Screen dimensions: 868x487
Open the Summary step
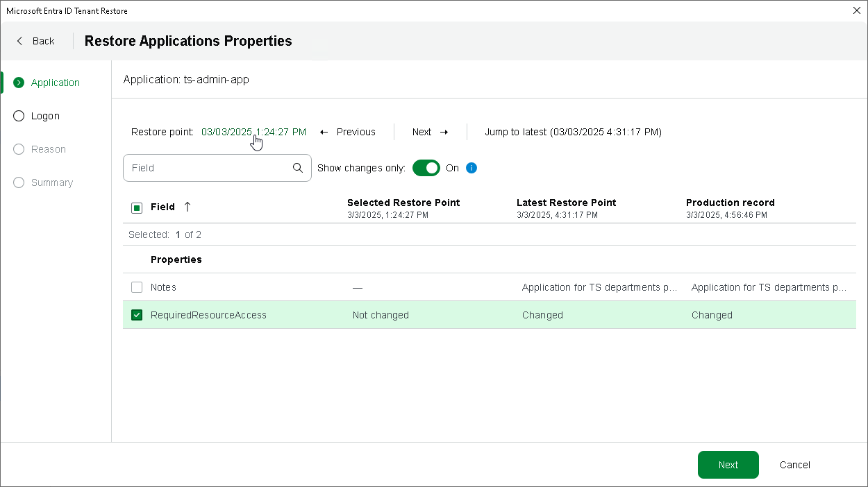(x=51, y=182)
